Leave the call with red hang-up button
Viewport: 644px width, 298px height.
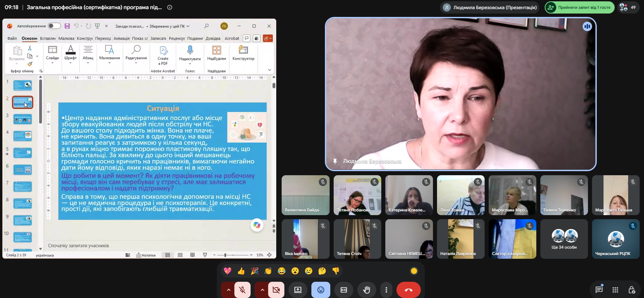pyautogui.click(x=409, y=290)
